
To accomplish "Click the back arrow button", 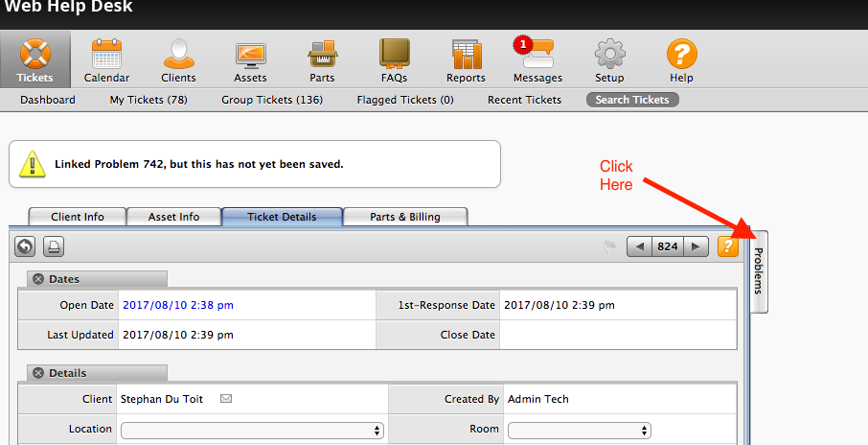I will (x=25, y=246).
